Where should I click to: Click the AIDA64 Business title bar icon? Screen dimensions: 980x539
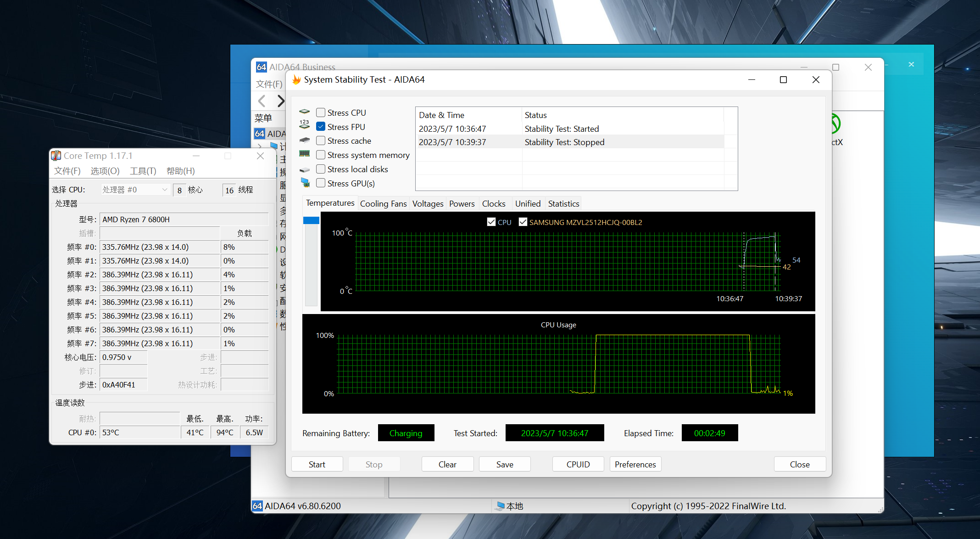point(262,67)
